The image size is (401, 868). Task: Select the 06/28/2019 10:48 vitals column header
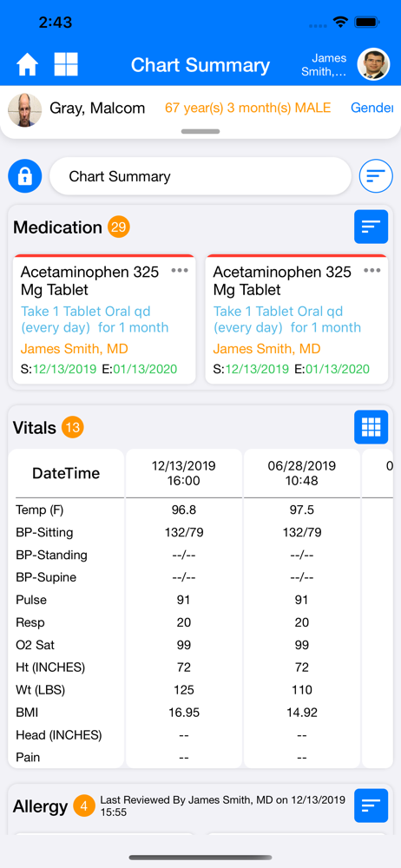pos(302,473)
